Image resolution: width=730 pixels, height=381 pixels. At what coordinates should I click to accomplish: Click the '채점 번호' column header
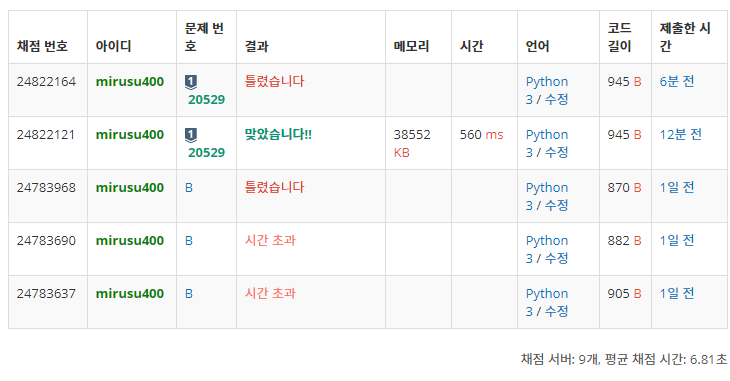coord(42,46)
